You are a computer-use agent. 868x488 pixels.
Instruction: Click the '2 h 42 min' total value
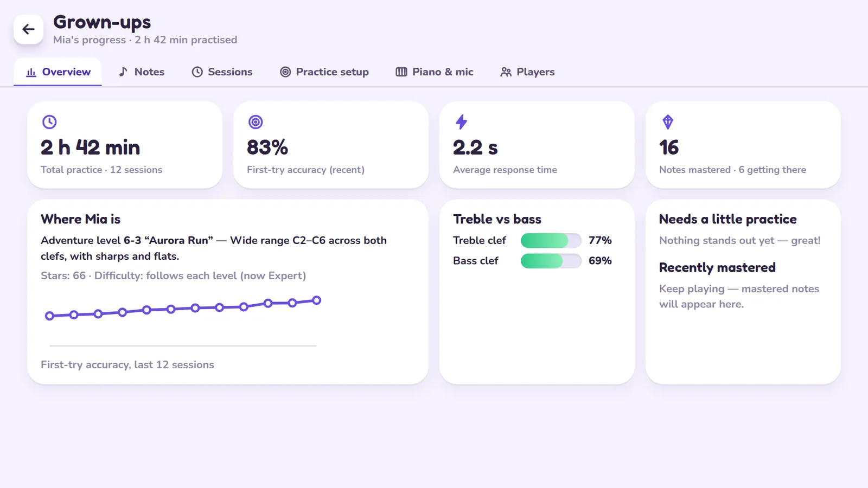click(x=90, y=147)
